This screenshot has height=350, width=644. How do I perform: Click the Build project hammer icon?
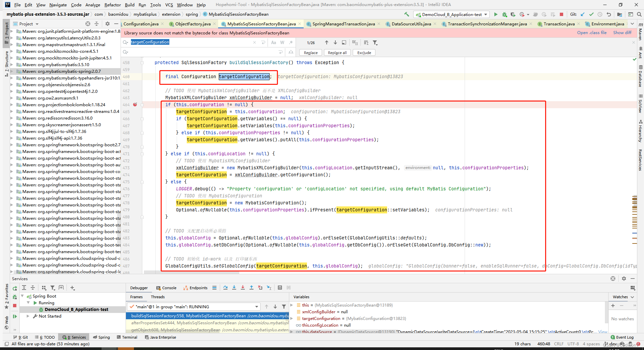click(x=407, y=14)
